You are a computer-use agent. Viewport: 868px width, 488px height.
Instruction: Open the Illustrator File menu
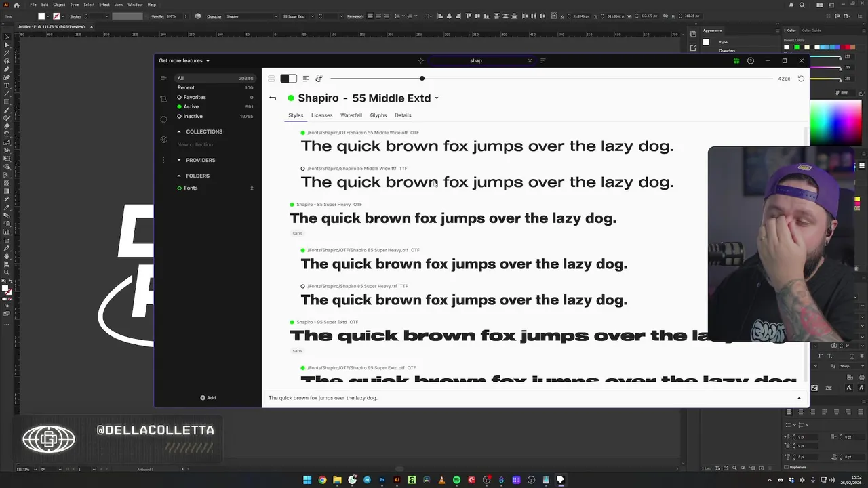33,5
